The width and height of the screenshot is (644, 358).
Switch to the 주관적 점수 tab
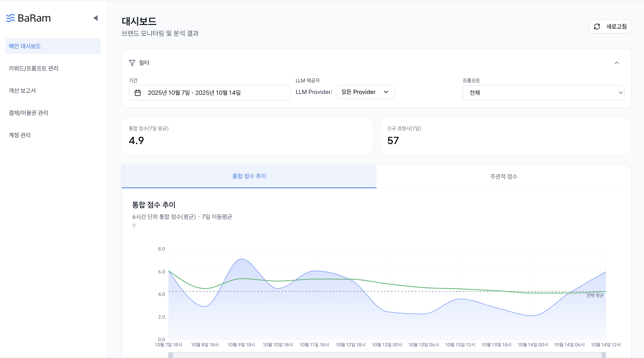(503, 176)
